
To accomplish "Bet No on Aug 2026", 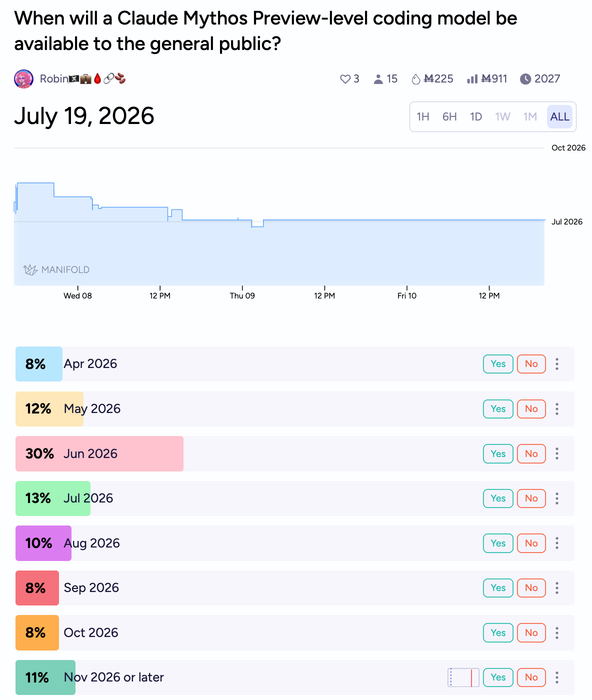I will [x=531, y=543].
